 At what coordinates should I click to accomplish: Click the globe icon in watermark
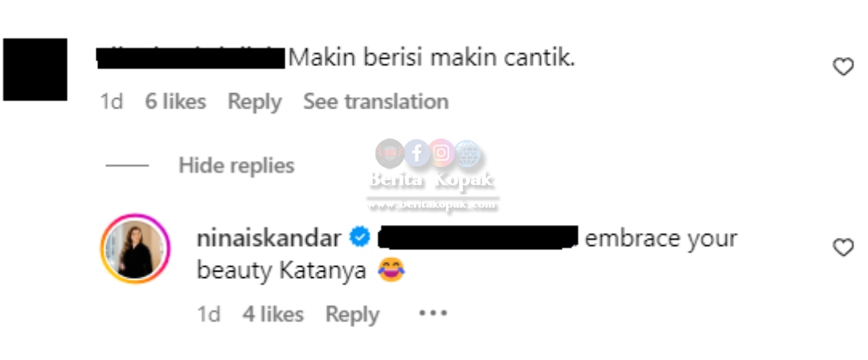pos(468,153)
